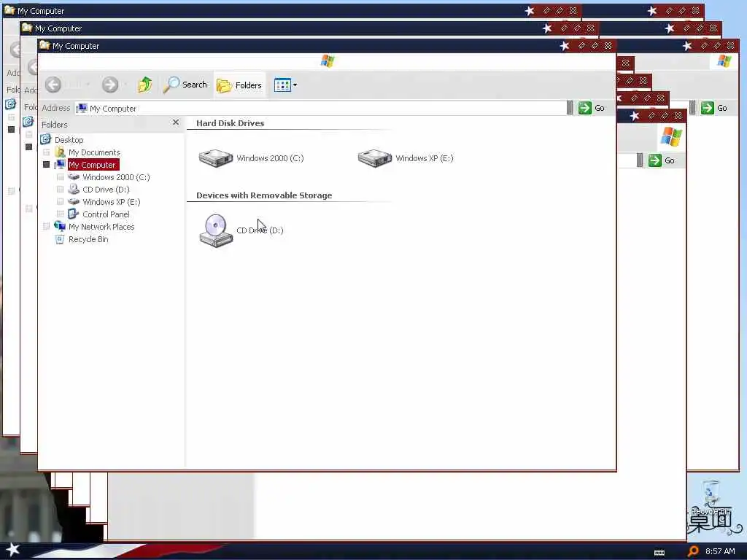Select Windows 2000 (C:) in the tree
Screen dimensions: 747x560
pos(116,177)
